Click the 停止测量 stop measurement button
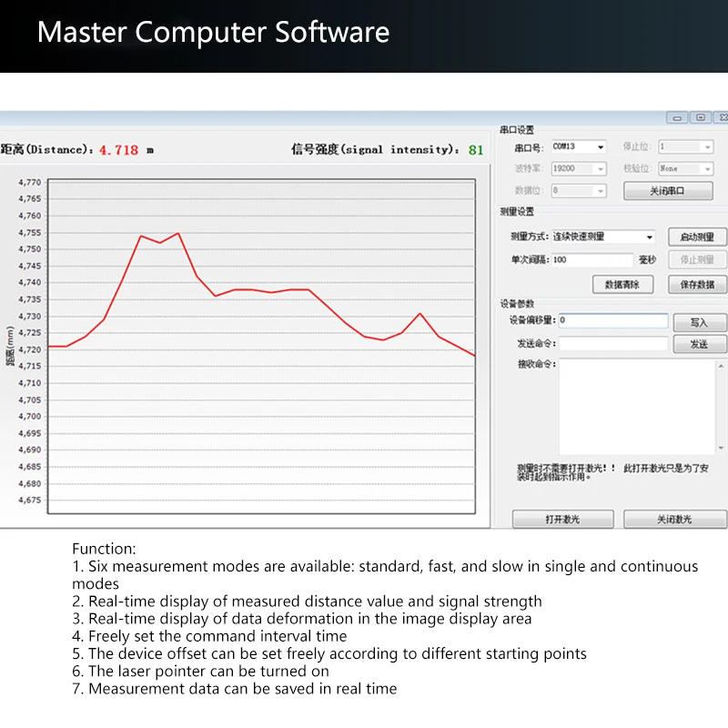Image resolution: width=728 pixels, height=728 pixels. tap(697, 259)
